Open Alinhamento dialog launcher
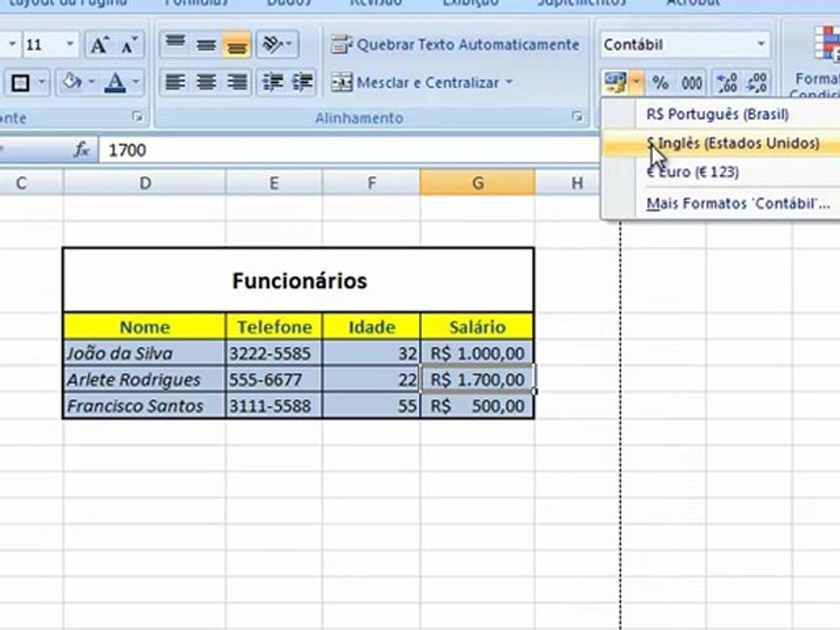This screenshot has height=630, width=840. point(577,116)
